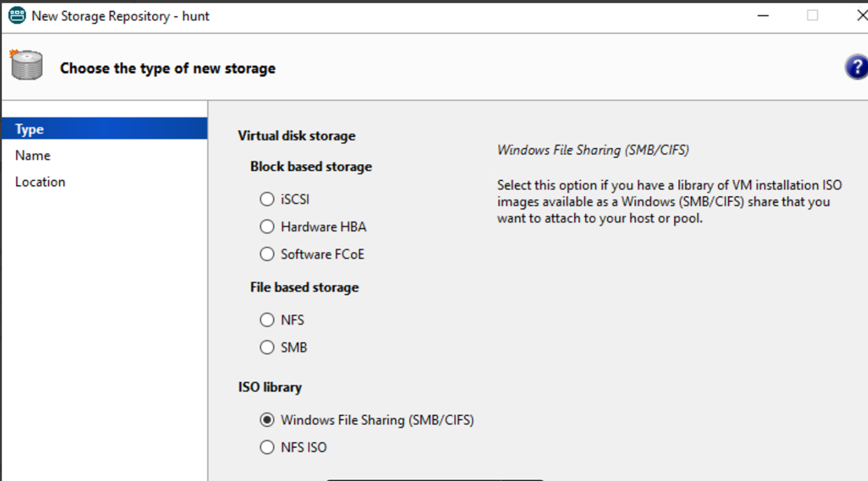Pick NFS under File based storage
The image size is (868, 481).
click(x=267, y=320)
